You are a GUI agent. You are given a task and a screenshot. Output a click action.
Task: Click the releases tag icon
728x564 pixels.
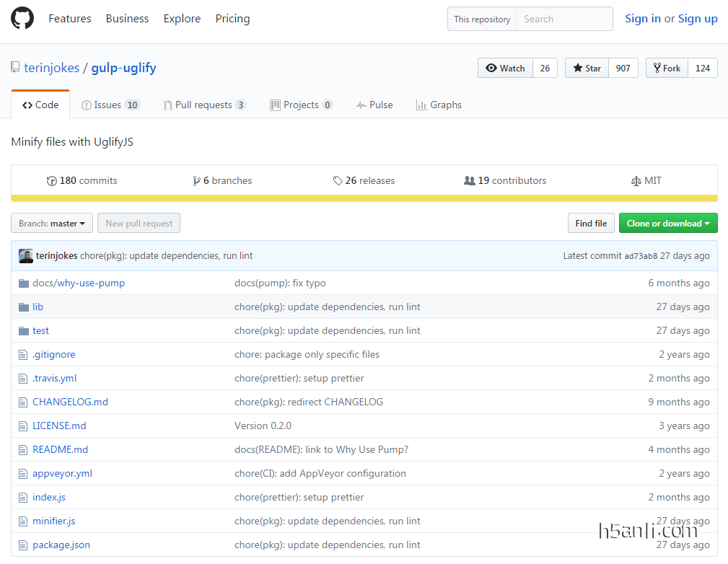pos(338,180)
